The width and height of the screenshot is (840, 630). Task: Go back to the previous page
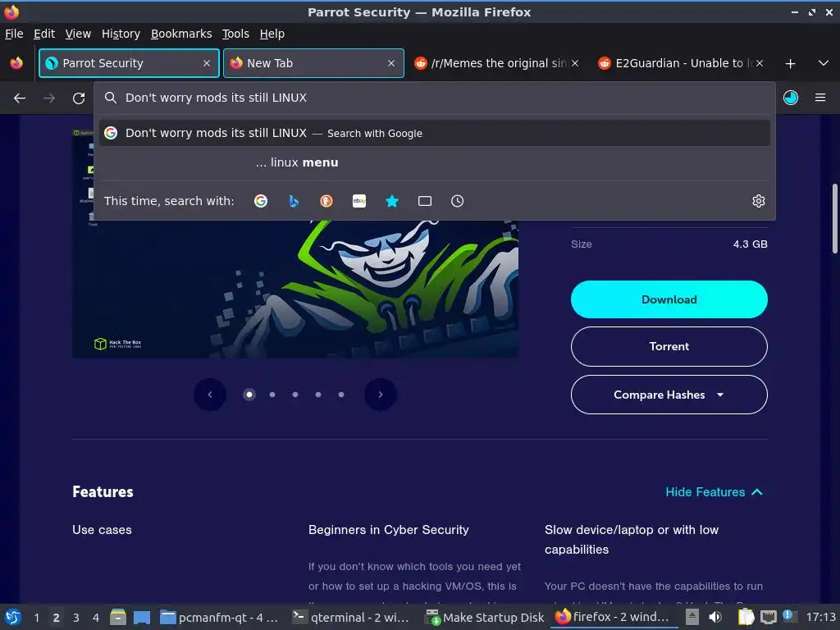coord(20,98)
